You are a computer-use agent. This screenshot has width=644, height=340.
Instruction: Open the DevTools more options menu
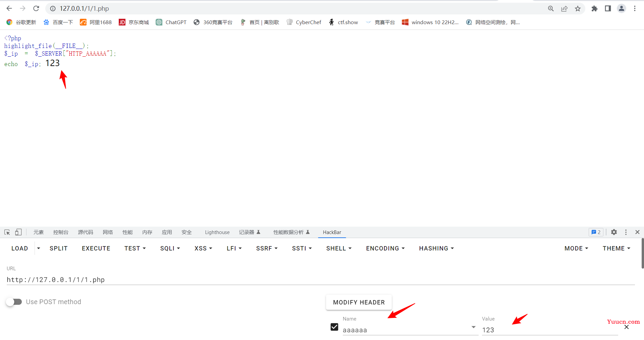626,232
